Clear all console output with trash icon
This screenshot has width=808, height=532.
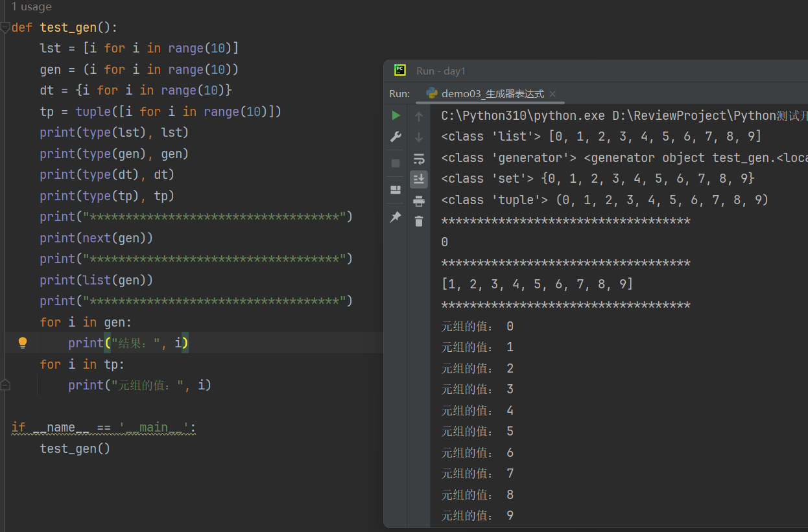click(x=419, y=221)
